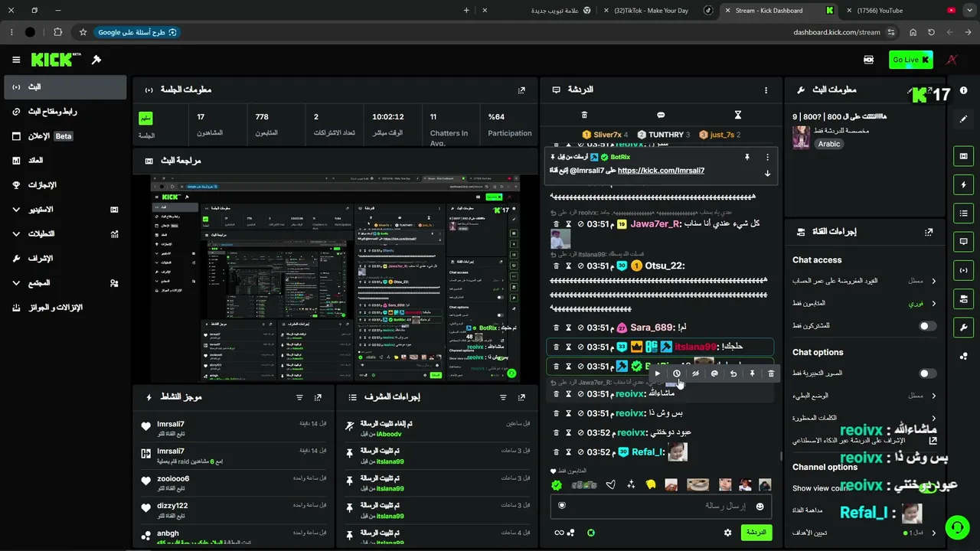The height and width of the screenshot is (551, 980).
Task: Open the kick.com/lmrsali7 link in pinned message
Action: tap(661, 171)
